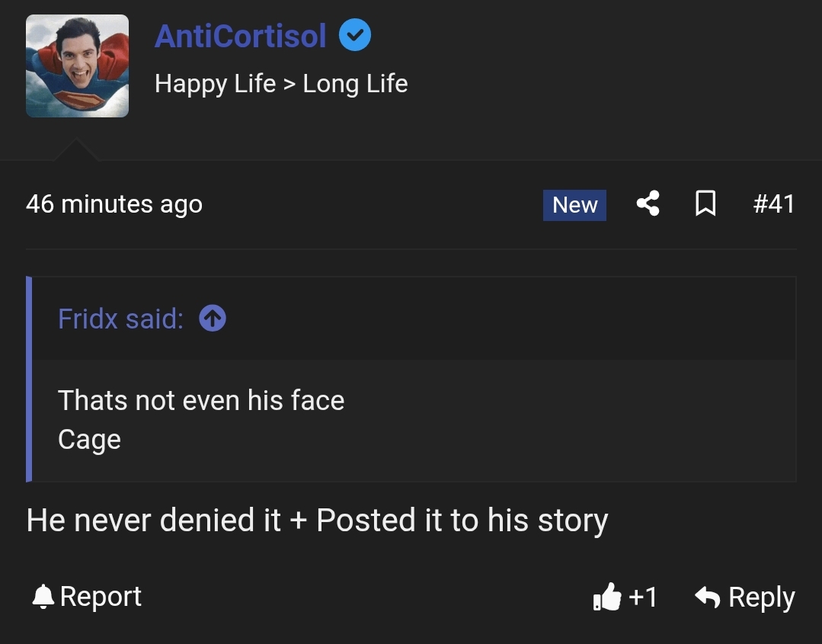The width and height of the screenshot is (822, 644).
Task: View the '+1' reaction count
Action: pos(643,597)
